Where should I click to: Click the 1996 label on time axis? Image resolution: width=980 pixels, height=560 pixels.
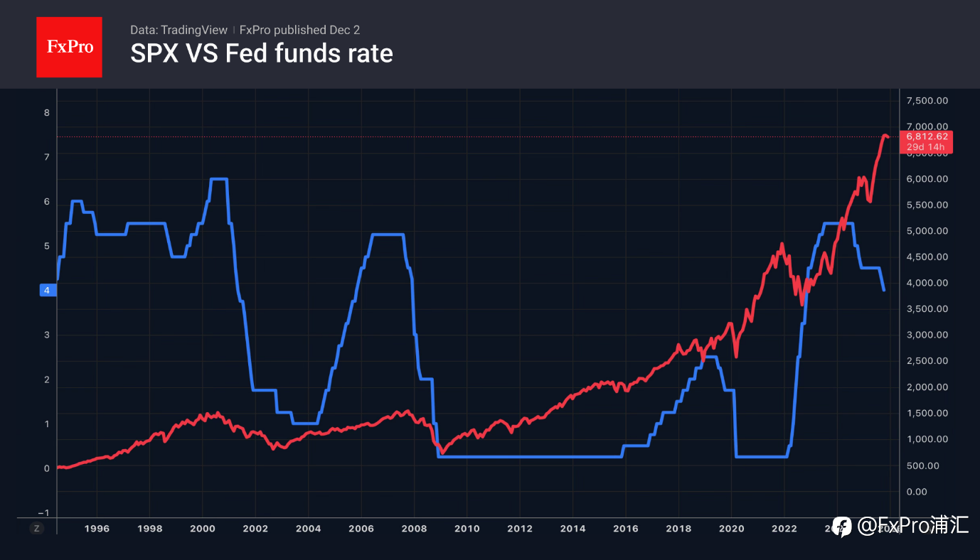pos(97,528)
